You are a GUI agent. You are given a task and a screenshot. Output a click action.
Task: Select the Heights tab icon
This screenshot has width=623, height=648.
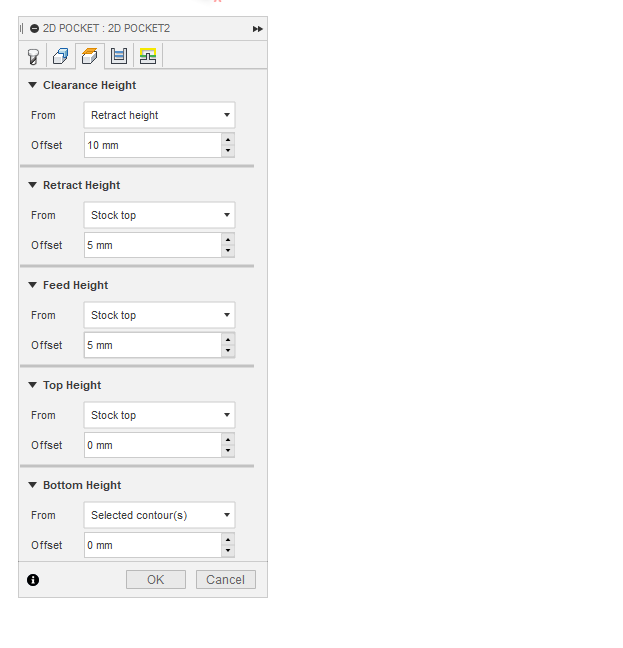pyautogui.click(x=90, y=56)
